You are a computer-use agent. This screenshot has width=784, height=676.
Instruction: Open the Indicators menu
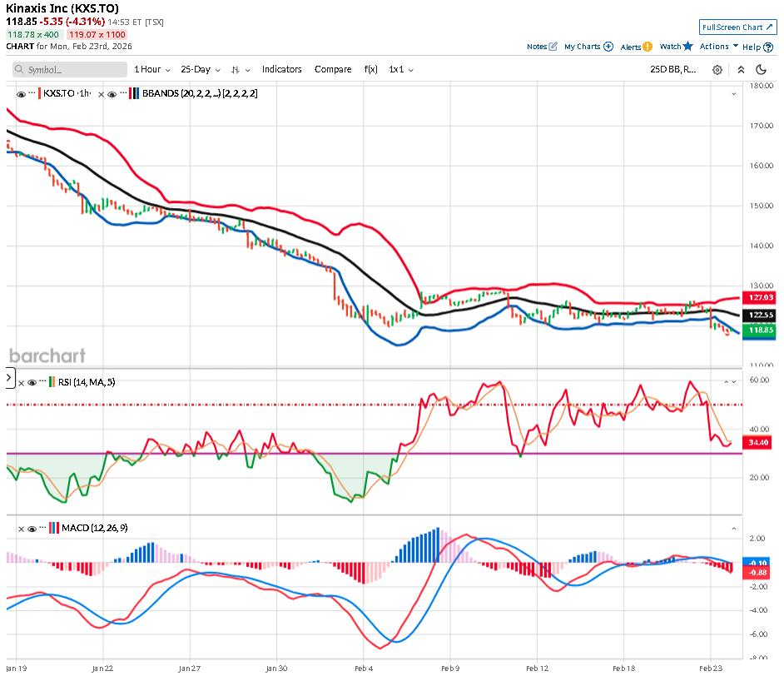[x=281, y=69]
